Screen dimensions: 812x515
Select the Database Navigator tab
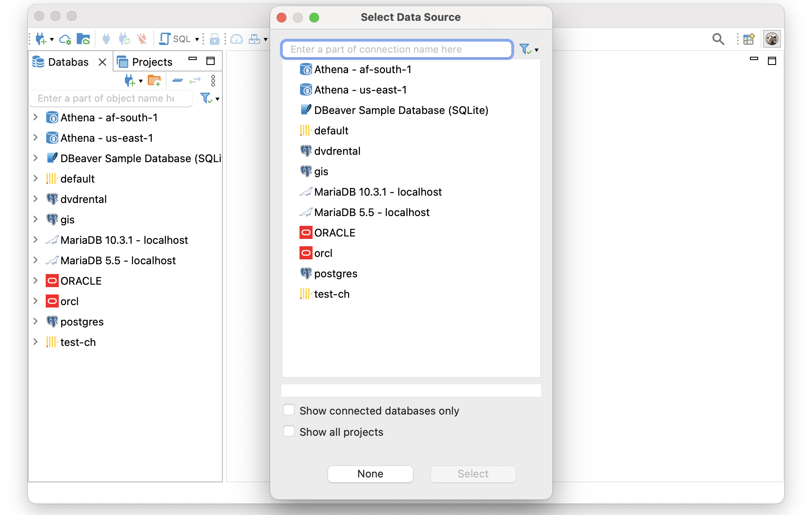click(68, 62)
